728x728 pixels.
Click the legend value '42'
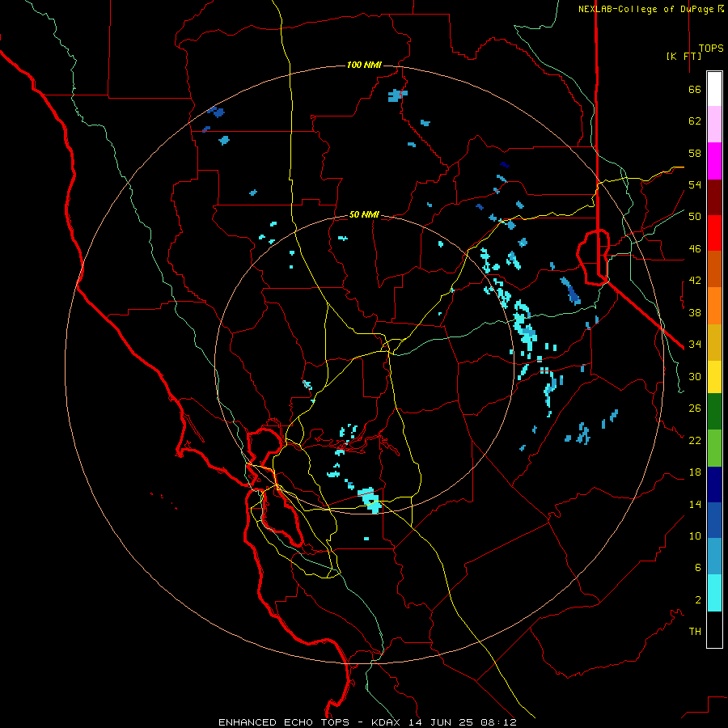click(695, 281)
